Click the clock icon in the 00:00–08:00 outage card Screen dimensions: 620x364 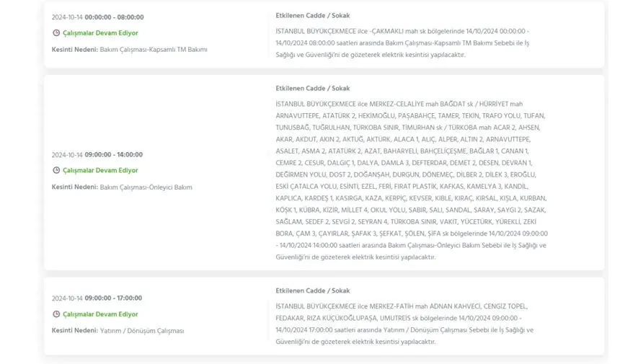click(56, 33)
